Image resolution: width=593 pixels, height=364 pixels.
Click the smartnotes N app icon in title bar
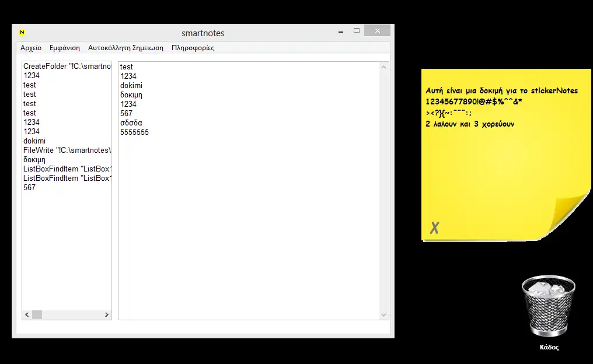[x=22, y=33]
